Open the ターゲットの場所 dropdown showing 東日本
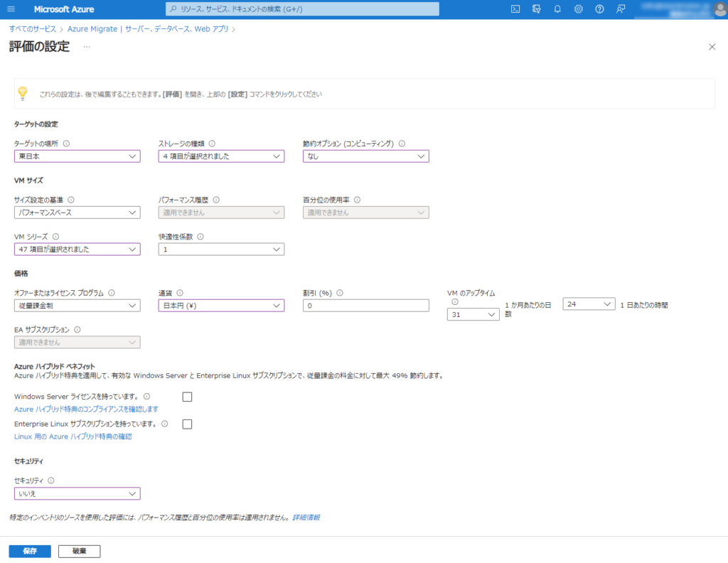Viewport: 728px width, 563px height. click(x=77, y=156)
